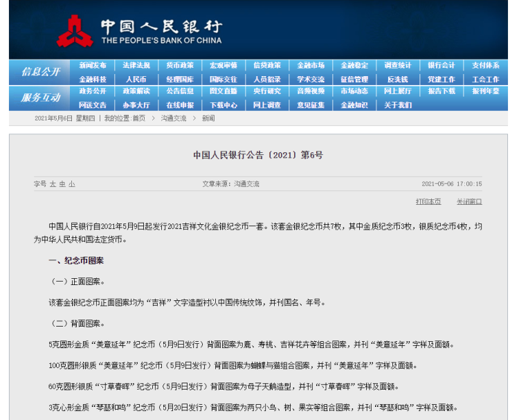
Task: Click the text (二)背面图案
Action: click(x=76, y=324)
